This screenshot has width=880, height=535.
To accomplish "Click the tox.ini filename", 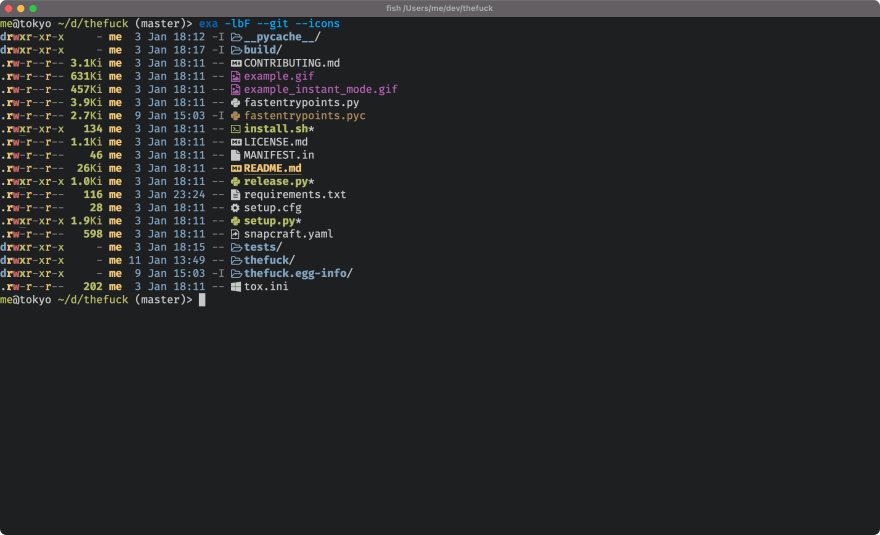I will tap(266, 287).
